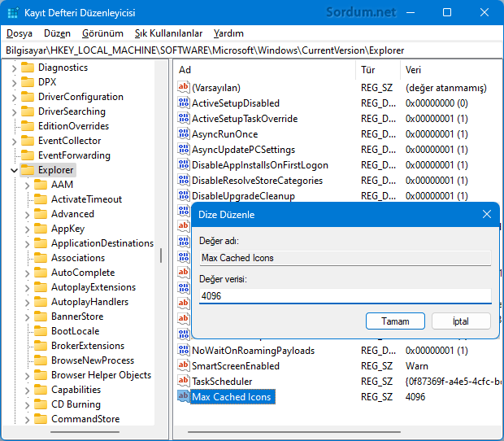Expand the ApplicationDestinations subkey

click(27, 244)
